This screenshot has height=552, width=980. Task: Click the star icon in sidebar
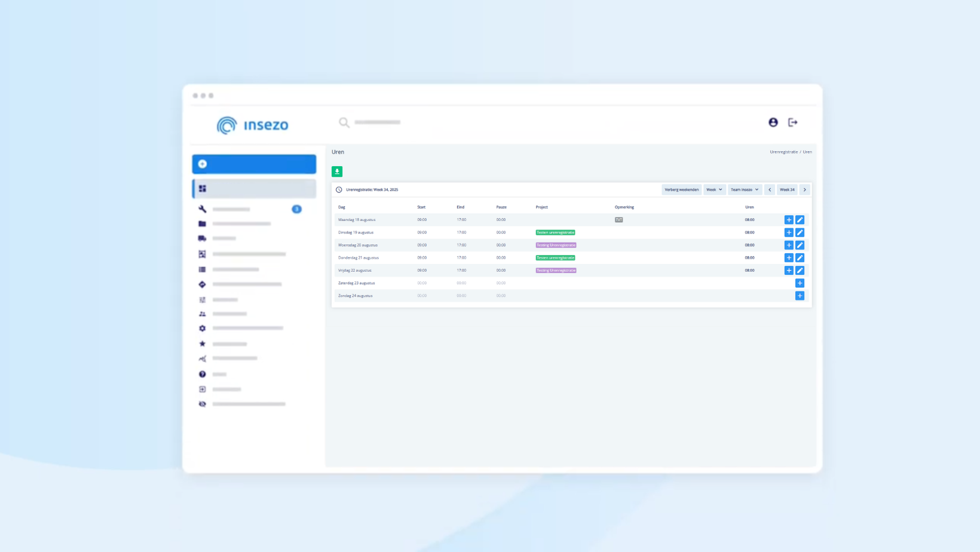[x=203, y=344]
